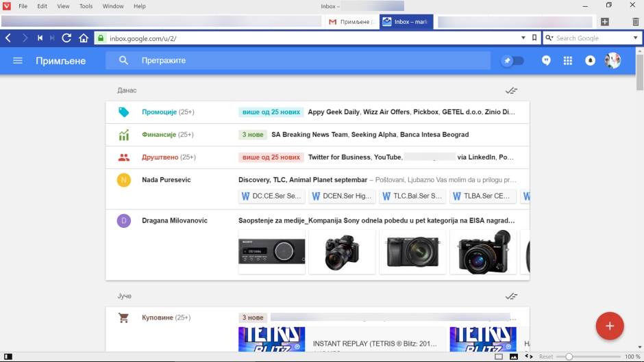Mark all of today's emails as done
Image resolution: width=644 pixels, height=362 pixels.
coord(511,90)
